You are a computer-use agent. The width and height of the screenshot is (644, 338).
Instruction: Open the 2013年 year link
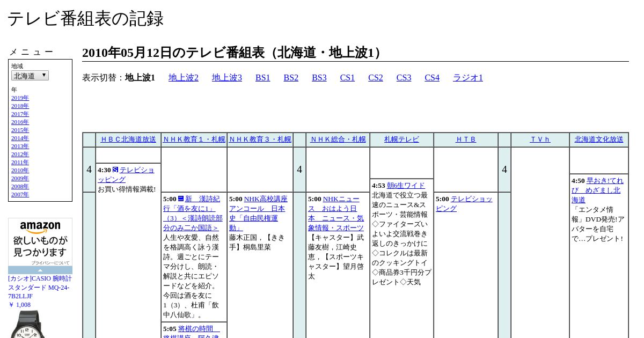(20, 146)
